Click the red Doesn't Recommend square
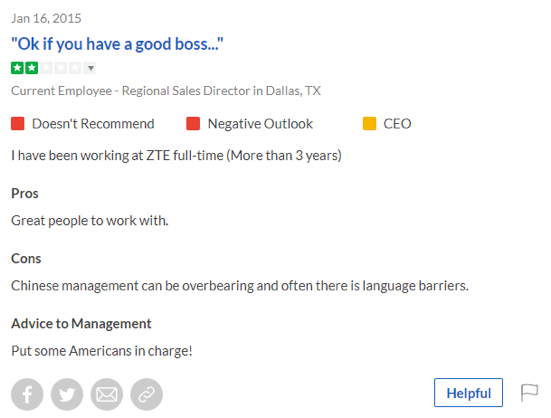551x418 pixels. tap(18, 124)
